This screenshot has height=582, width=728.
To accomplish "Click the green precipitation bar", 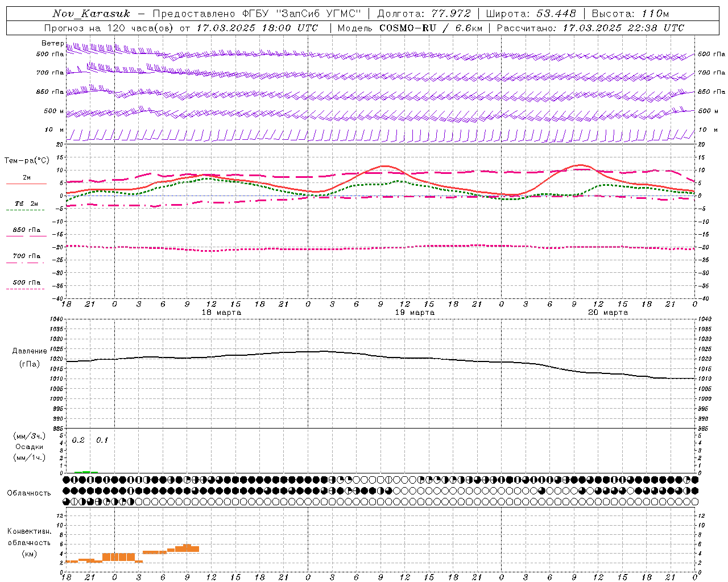I will [86, 472].
